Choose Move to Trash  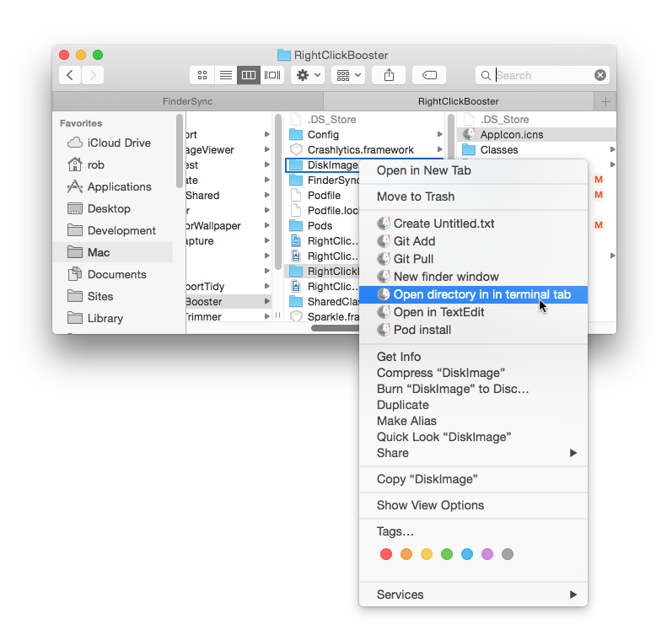pyautogui.click(x=473, y=197)
